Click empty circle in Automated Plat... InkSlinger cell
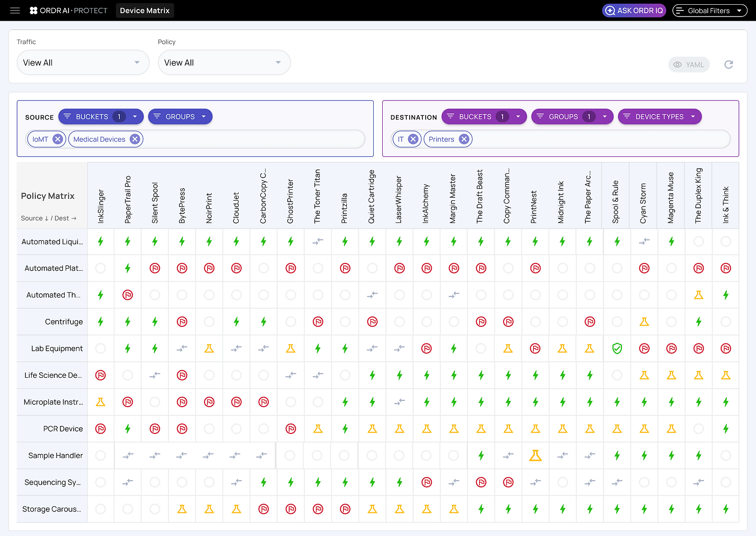The height and width of the screenshot is (536, 756). [100, 268]
